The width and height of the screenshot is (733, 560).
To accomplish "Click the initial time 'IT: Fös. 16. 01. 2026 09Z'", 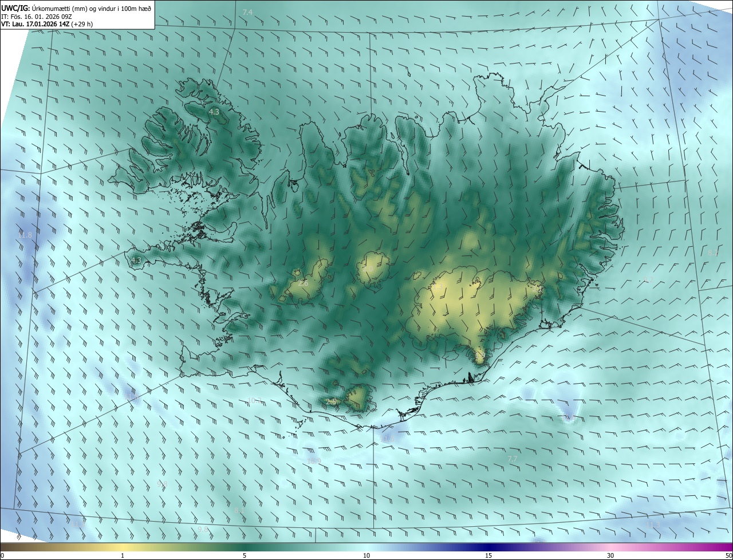I will click(36, 16).
